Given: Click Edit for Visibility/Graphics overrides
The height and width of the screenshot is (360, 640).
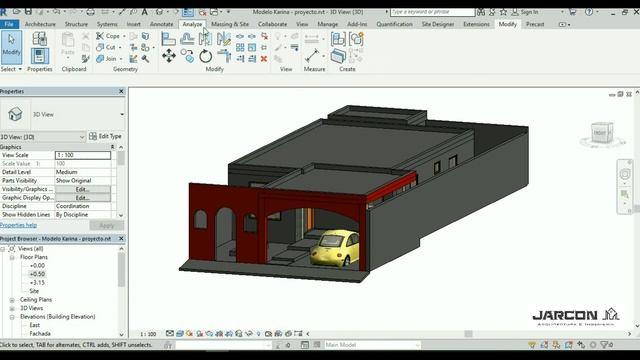Looking at the screenshot, I should [x=82, y=189].
